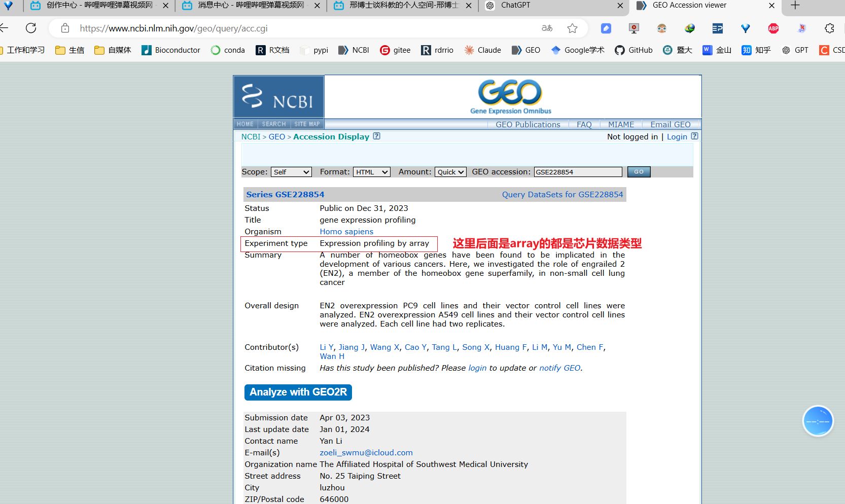Click the rdrrio bookmark
The height and width of the screenshot is (504, 845).
[437, 50]
